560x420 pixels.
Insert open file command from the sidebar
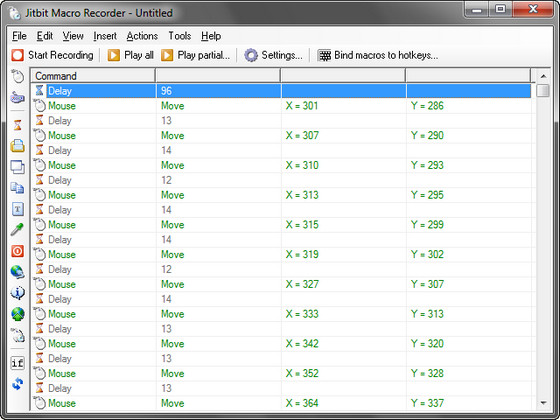tap(17, 146)
